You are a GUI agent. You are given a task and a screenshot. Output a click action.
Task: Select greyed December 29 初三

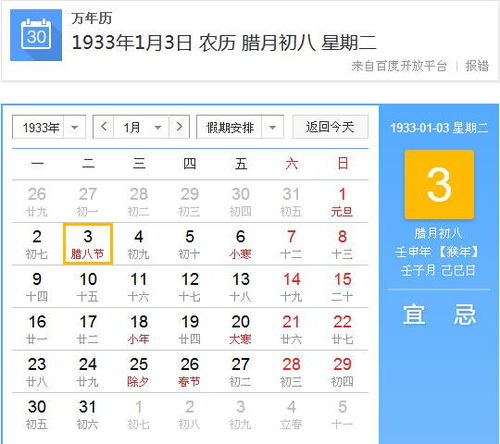point(190,202)
